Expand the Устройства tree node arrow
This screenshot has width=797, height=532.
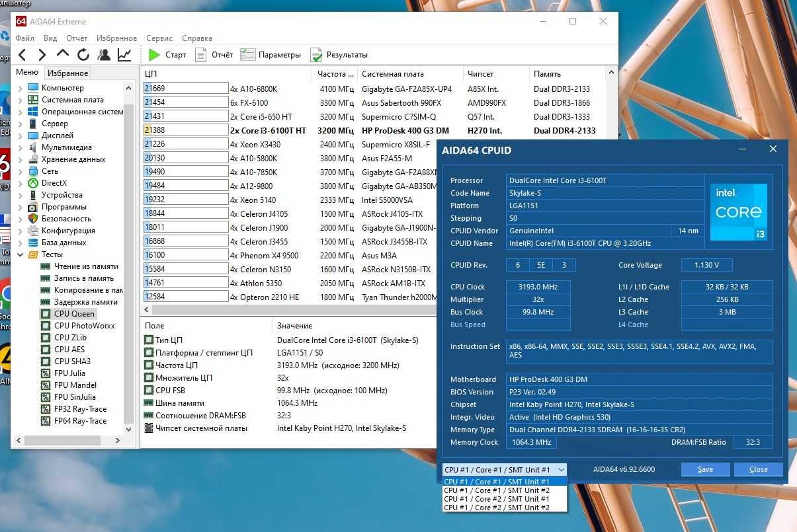[x=20, y=195]
